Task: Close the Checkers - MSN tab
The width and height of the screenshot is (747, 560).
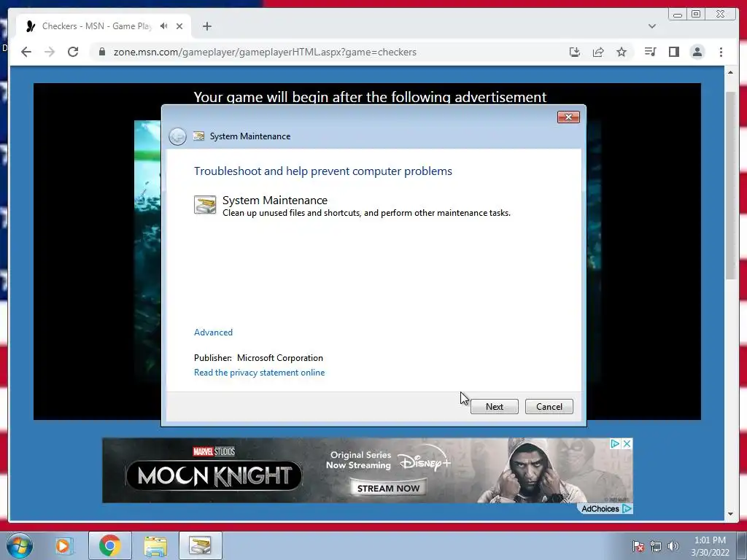Action: coord(179,26)
